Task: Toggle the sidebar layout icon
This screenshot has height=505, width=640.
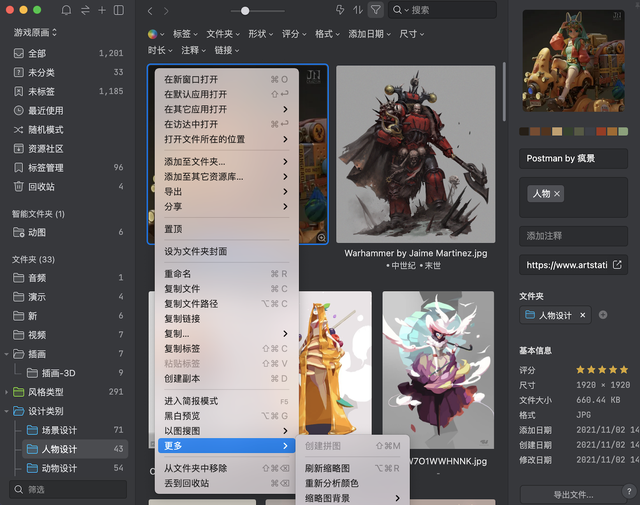Action: [x=118, y=10]
